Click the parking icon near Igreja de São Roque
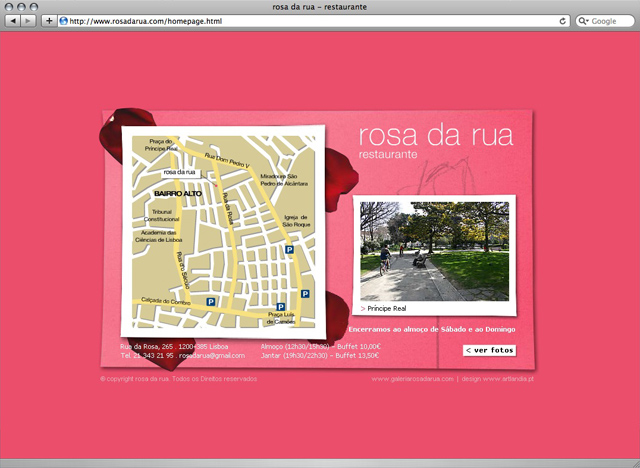 tap(289, 250)
